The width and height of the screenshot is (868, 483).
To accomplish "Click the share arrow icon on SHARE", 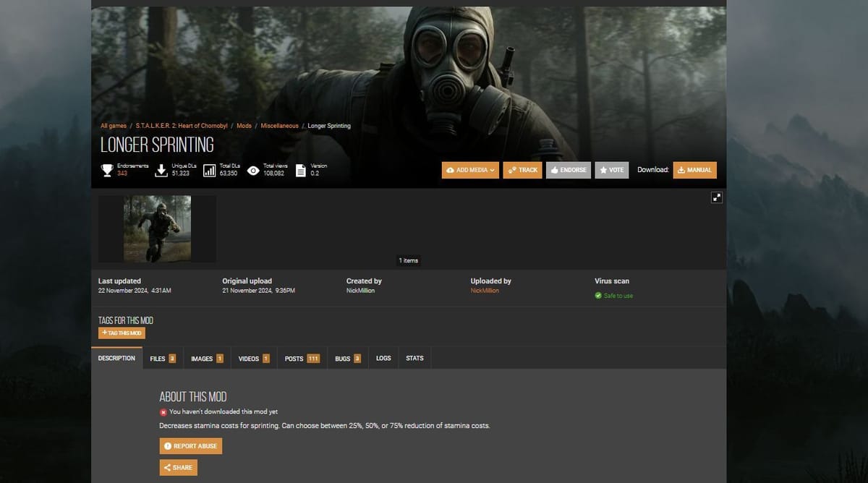I will (167, 467).
